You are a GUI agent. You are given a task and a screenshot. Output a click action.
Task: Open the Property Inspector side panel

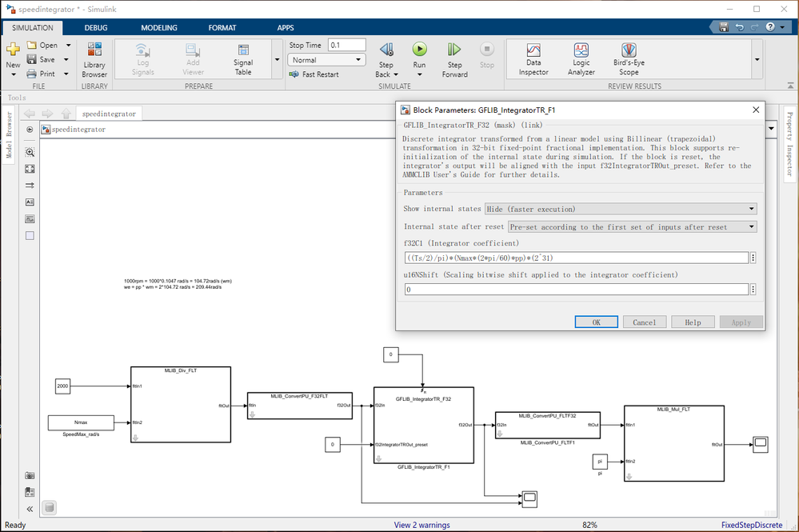click(x=789, y=144)
